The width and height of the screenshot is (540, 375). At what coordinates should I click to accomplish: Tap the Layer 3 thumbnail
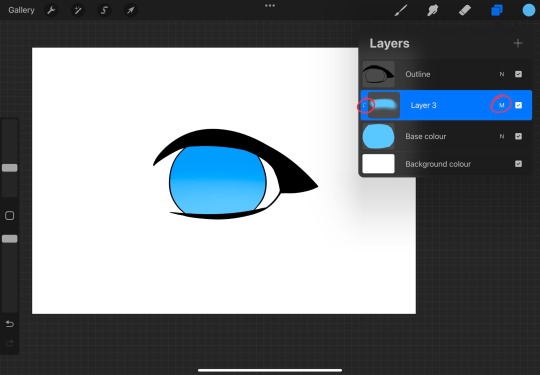(384, 105)
